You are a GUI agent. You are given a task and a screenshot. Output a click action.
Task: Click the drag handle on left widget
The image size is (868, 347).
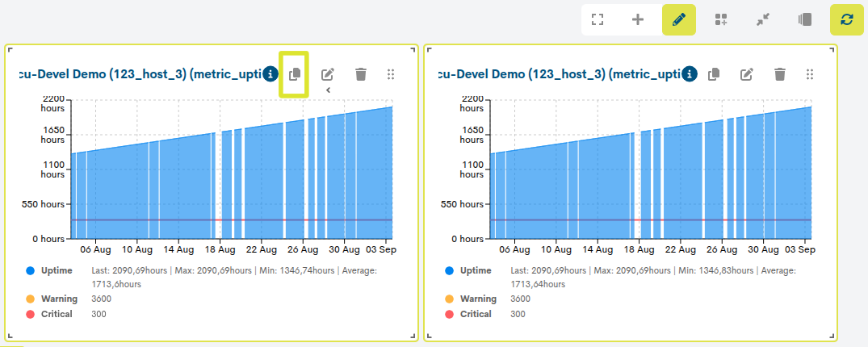[390, 74]
